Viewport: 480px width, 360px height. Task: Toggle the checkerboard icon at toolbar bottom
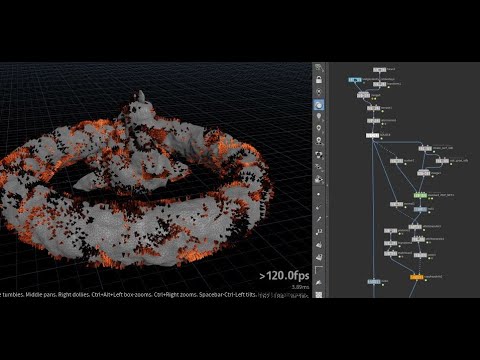pos(319,295)
